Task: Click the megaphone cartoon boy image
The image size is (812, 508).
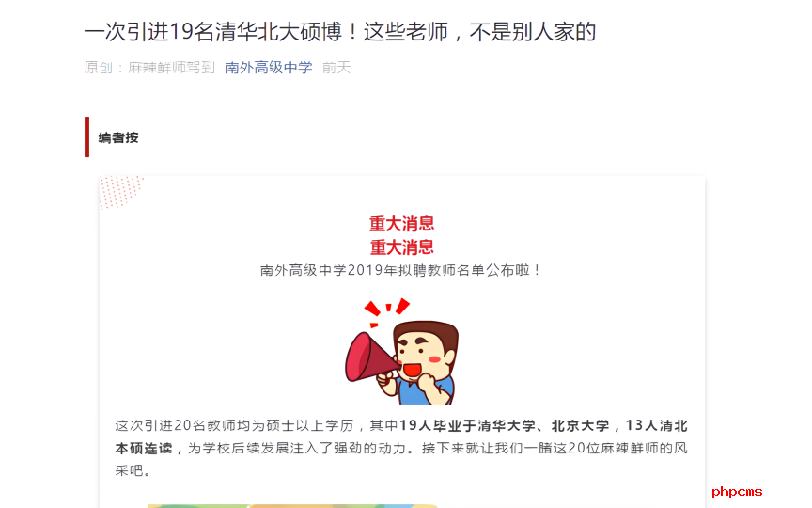Action: pos(402,351)
